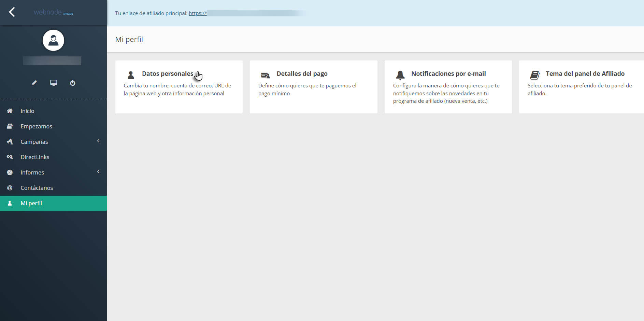Open DirectLinks from the sidebar

coord(35,157)
